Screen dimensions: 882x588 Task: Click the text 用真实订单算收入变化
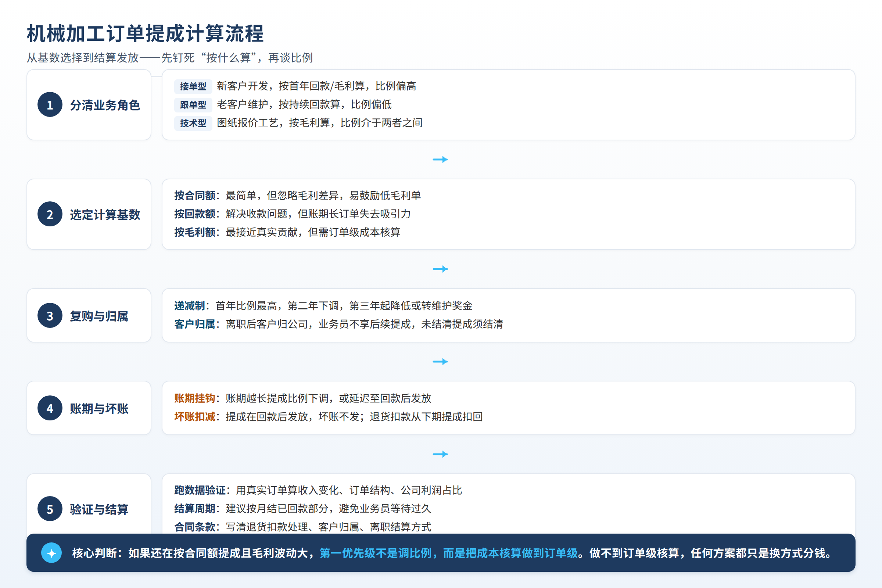coord(287,490)
